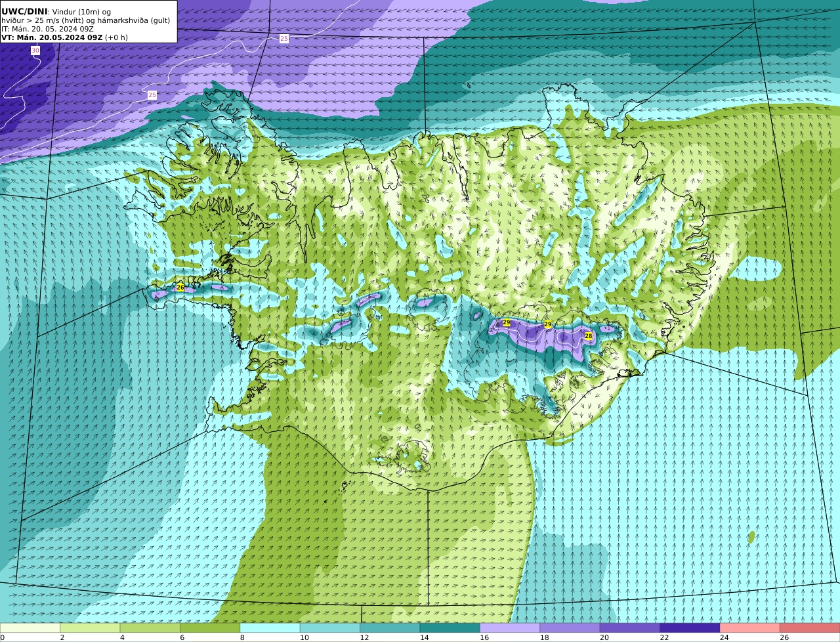840x642 pixels.
Task: Click the 10–12 m/s turquoise legend swatch
Action: click(x=330, y=628)
